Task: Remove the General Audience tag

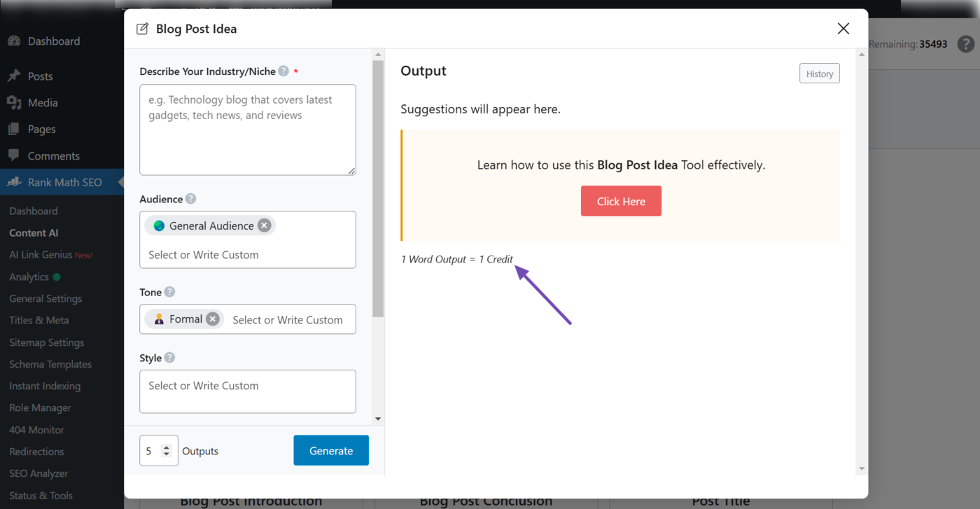Action: point(264,225)
